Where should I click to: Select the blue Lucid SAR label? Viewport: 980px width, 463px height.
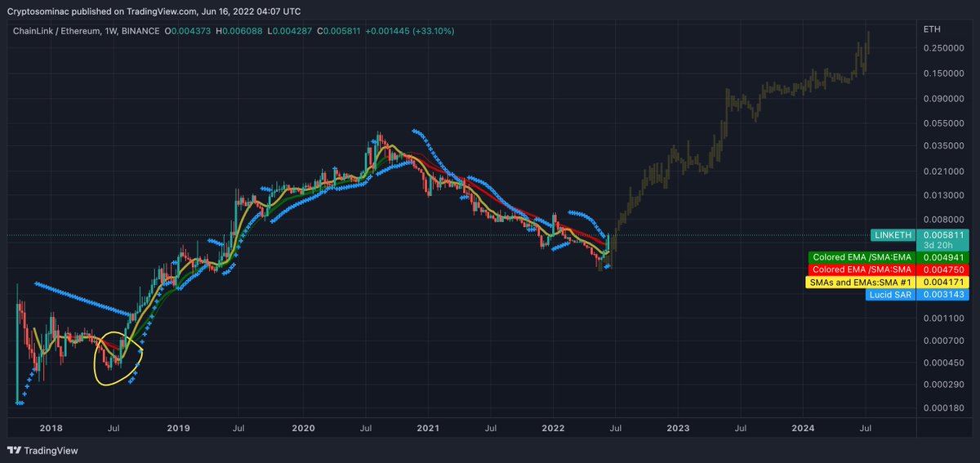point(890,294)
